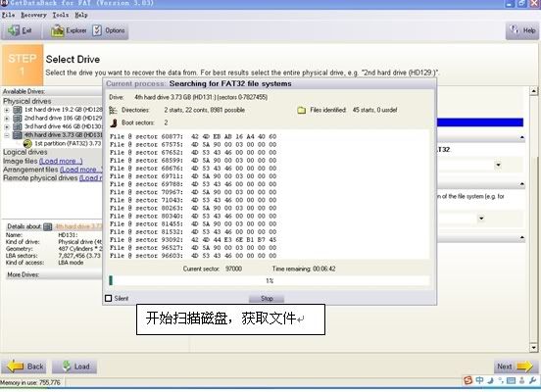Stop the FAT32 search process

coord(267,299)
